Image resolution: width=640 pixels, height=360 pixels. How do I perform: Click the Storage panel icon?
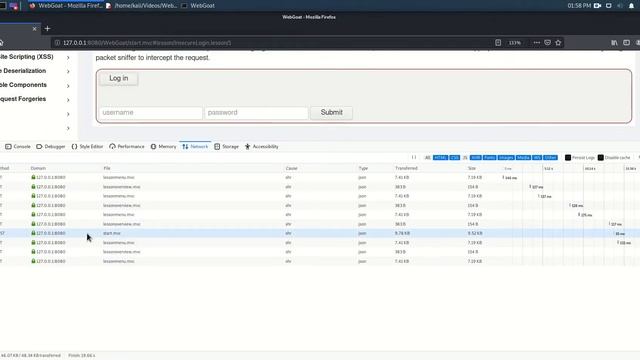(217, 147)
